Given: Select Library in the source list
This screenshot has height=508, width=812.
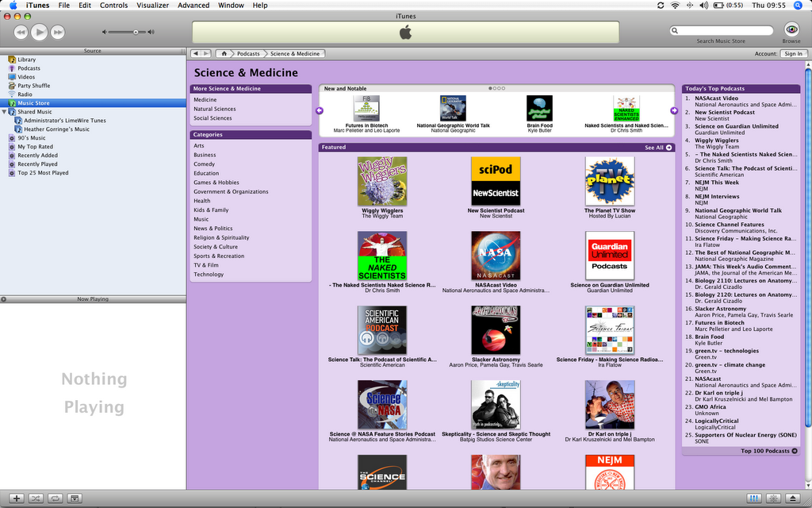Looking at the screenshot, I should tap(26, 60).
